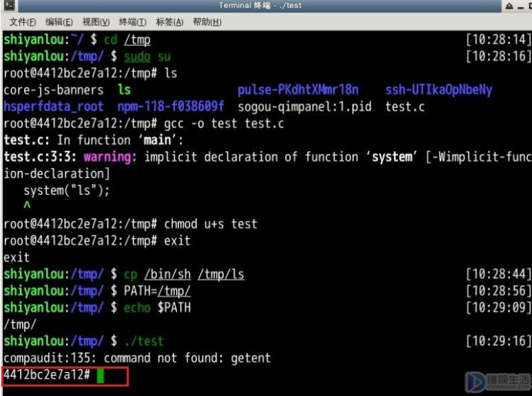Open the 文件(F) menu

(x=23, y=22)
